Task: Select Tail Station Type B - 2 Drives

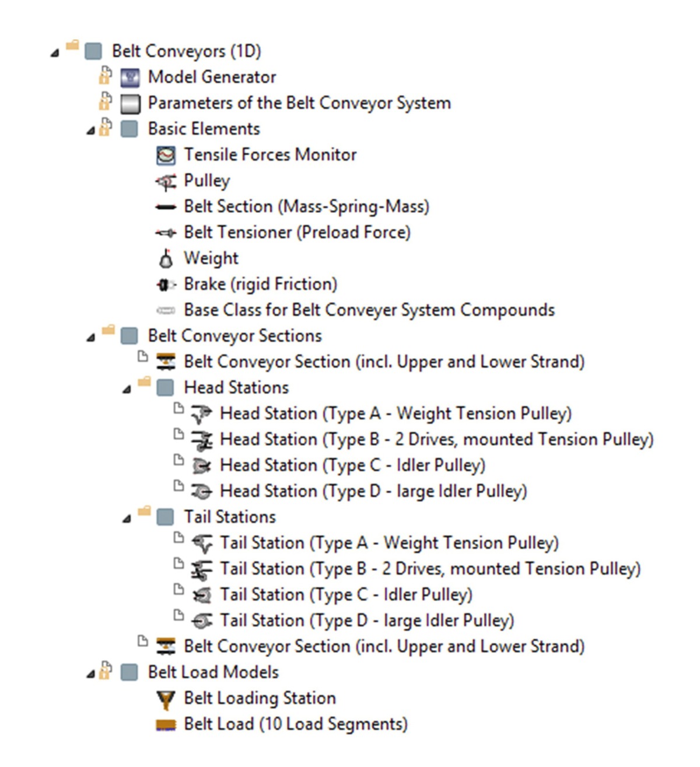Action: 430,569
